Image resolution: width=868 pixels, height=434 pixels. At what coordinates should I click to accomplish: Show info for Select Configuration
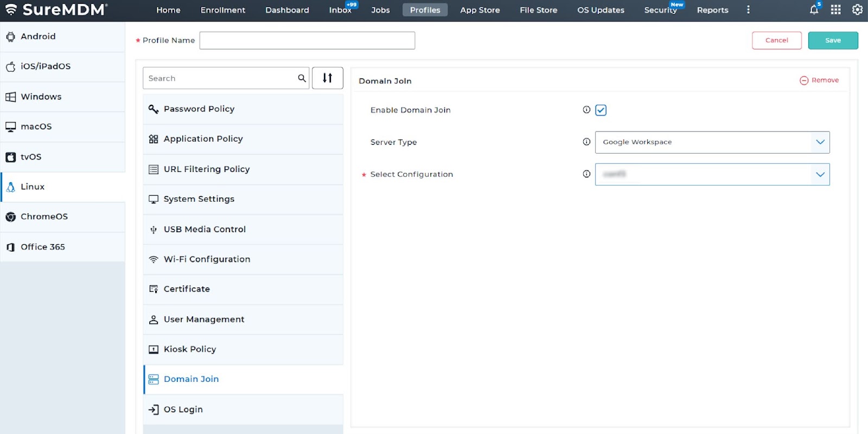586,174
